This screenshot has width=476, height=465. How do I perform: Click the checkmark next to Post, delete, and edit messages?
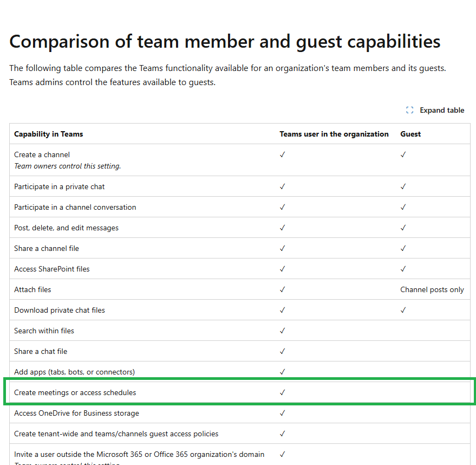point(282,228)
